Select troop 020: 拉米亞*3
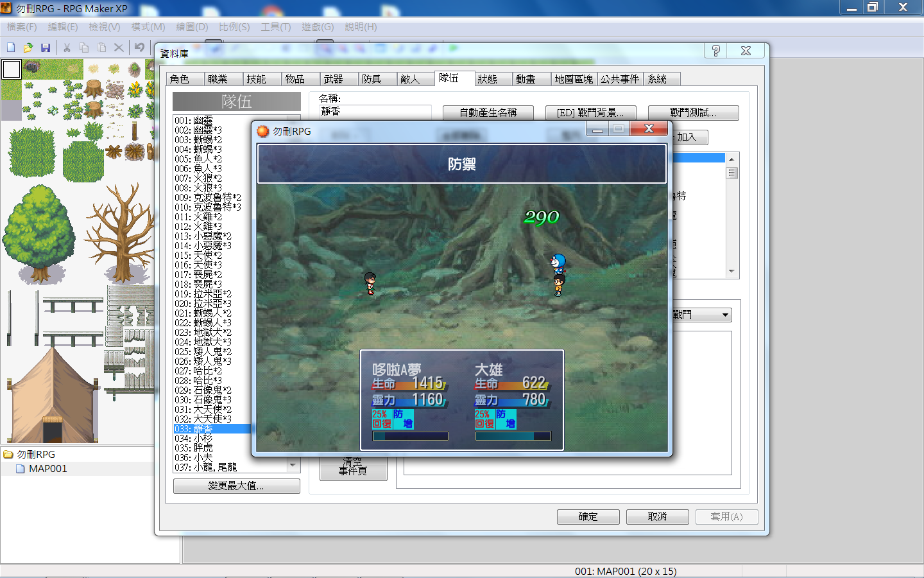 (x=212, y=303)
